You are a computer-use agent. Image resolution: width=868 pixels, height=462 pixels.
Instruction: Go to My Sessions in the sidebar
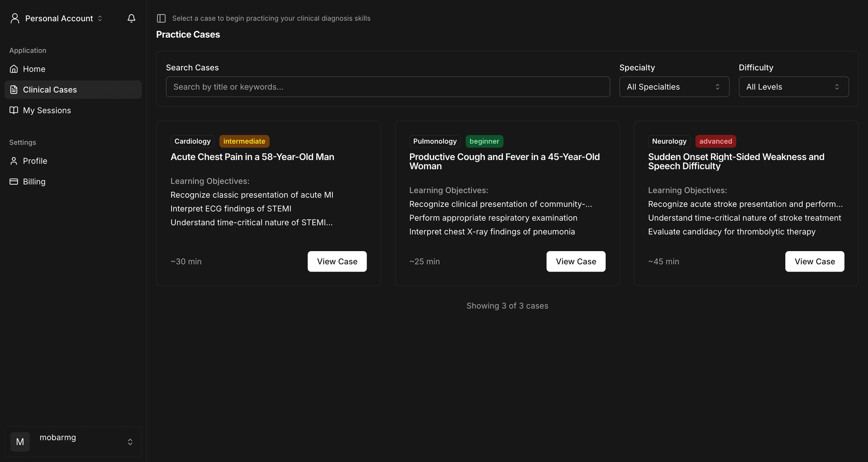[47, 110]
